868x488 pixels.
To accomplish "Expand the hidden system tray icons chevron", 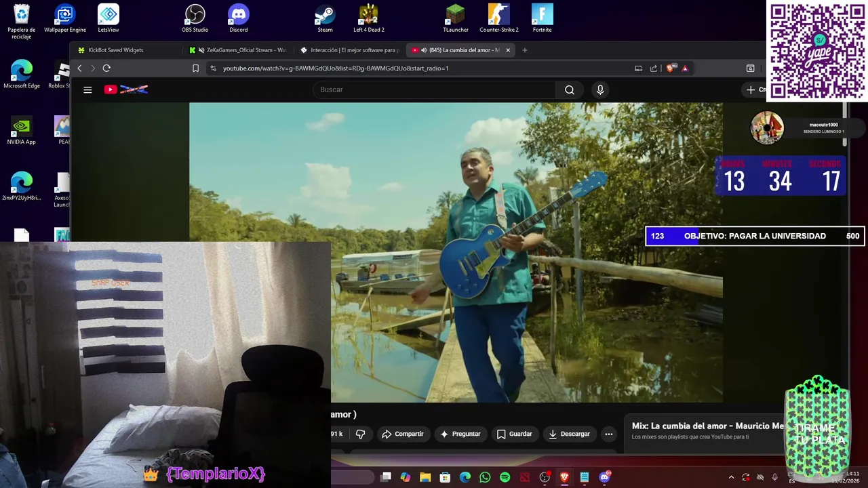I will tap(731, 477).
